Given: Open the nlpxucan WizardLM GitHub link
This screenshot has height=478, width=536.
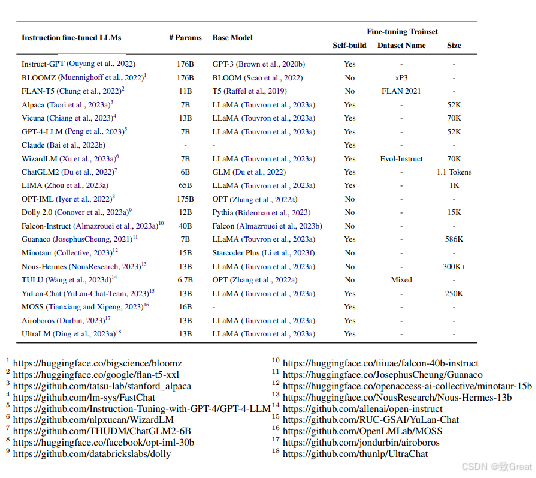Looking at the screenshot, I should pos(93,420).
